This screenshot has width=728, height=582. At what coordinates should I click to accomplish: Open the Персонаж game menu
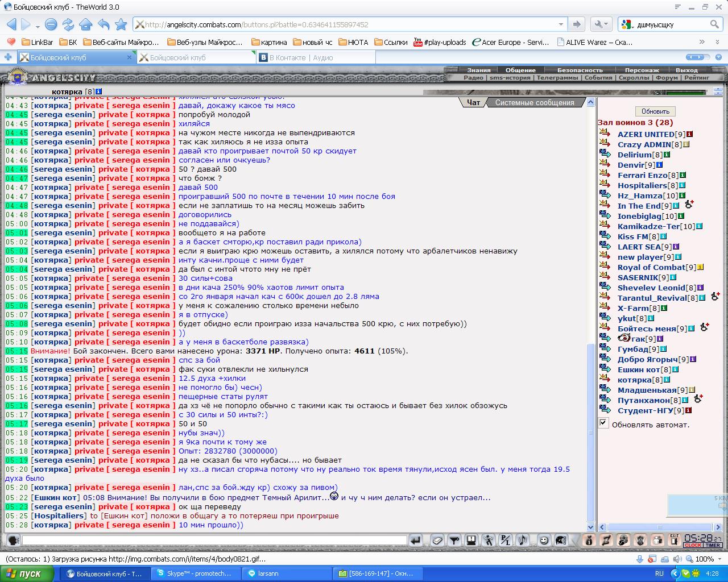(x=642, y=70)
